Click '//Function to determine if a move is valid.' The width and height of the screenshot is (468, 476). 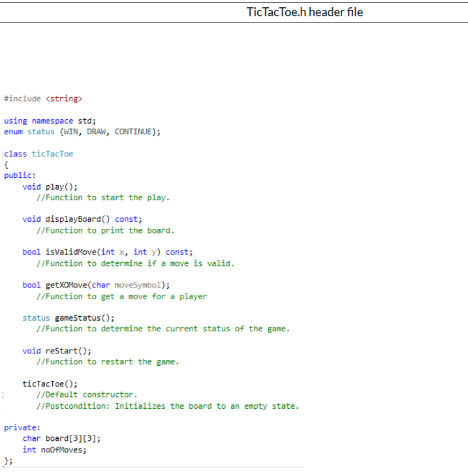click(135, 263)
